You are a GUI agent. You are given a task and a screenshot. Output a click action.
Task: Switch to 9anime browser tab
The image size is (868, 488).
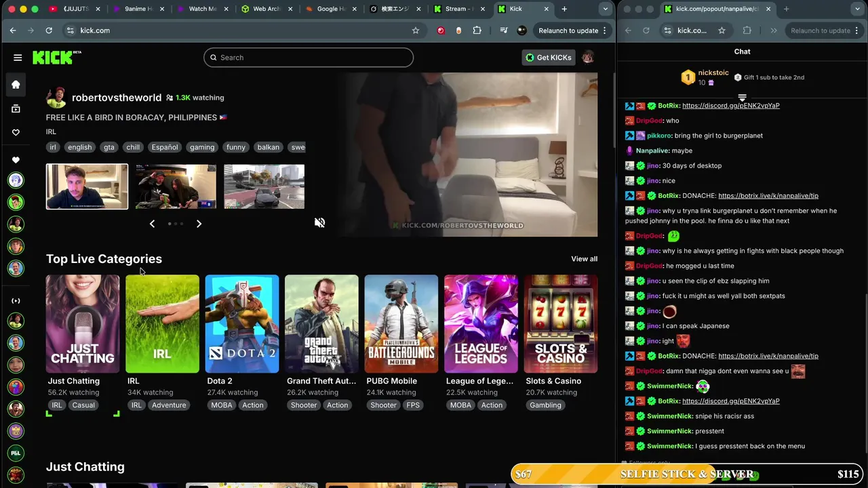139,9
